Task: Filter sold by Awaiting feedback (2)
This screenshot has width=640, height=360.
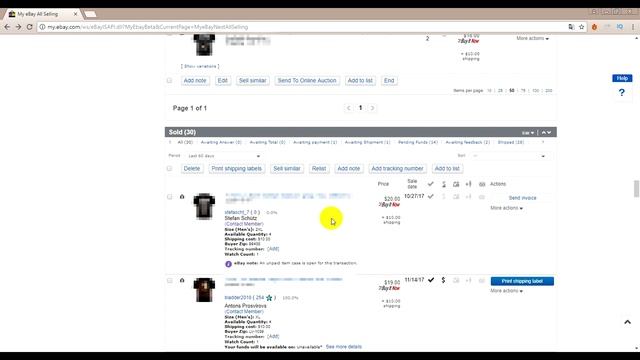Action: coord(467,142)
